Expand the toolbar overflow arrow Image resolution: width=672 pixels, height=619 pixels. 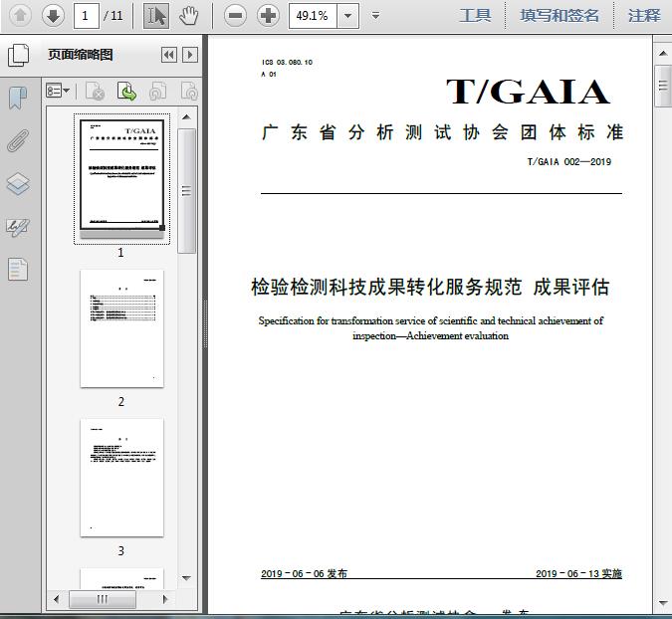pos(375,15)
